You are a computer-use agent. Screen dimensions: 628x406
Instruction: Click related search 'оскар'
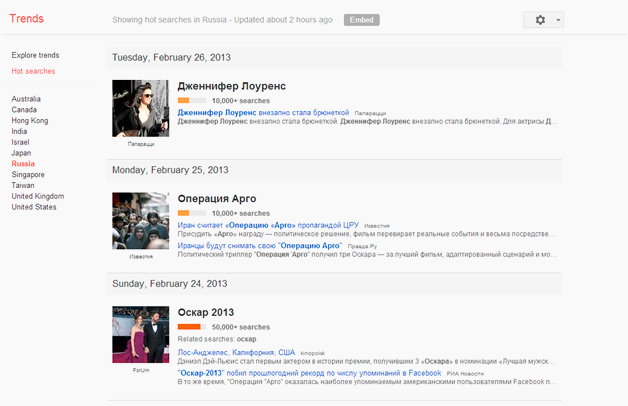click(246, 339)
